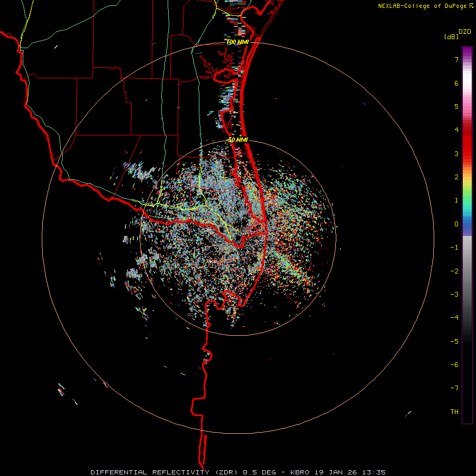Click the [dB] units label
This screenshot has height=476, width=476.
tap(452, 36)
